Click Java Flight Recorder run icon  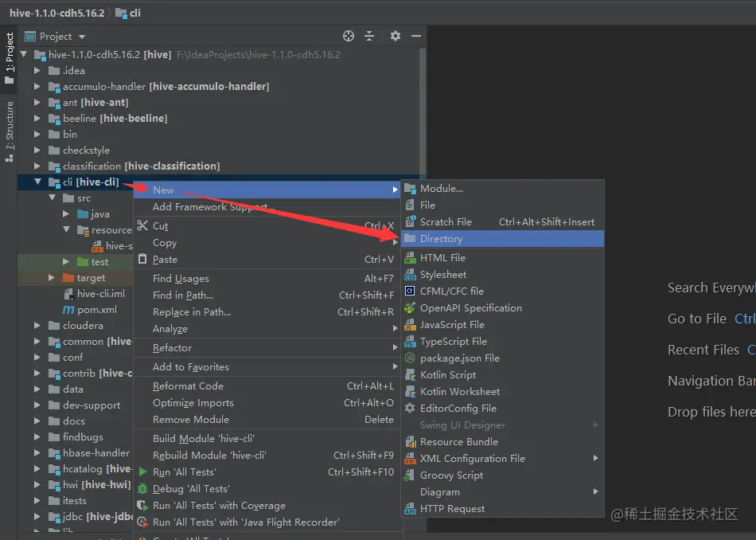click(142, 522)
